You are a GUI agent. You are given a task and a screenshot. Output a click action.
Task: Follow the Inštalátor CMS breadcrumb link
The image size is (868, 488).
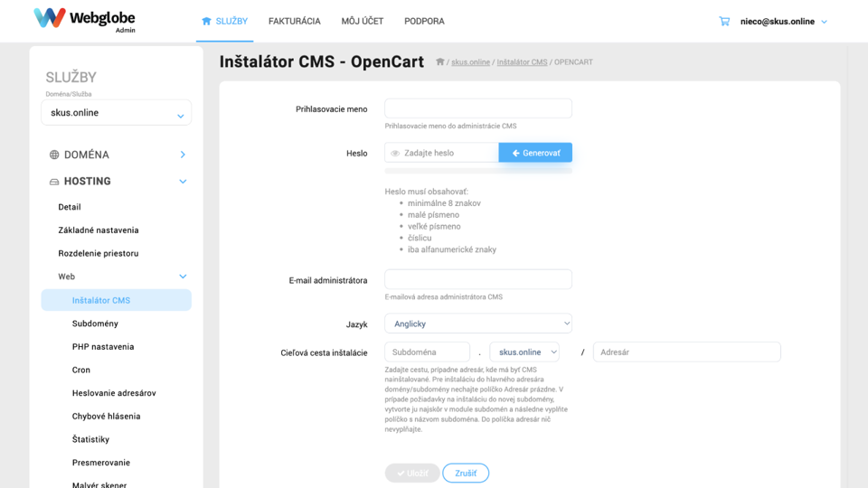522,62
